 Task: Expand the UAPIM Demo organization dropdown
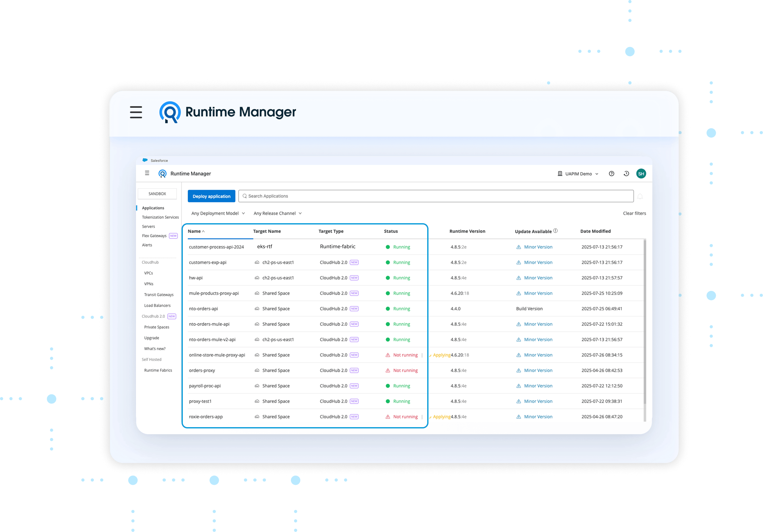click(x=578, y=173)
